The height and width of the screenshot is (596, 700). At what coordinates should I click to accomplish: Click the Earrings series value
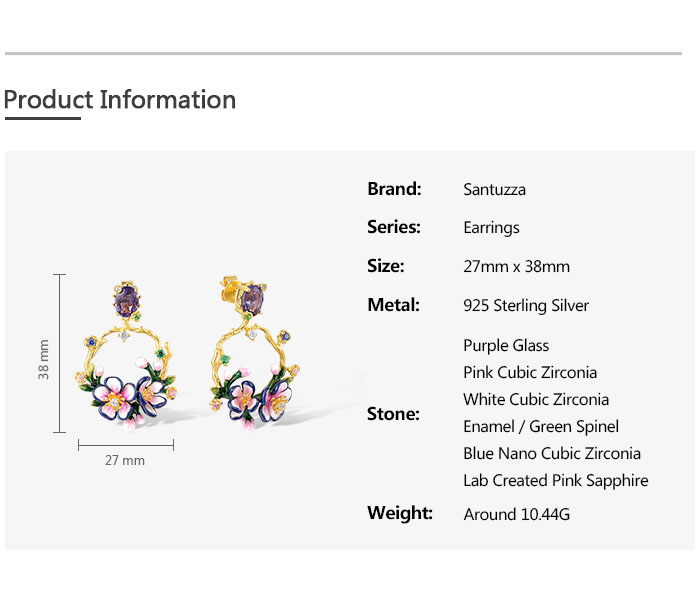(491, 227)
